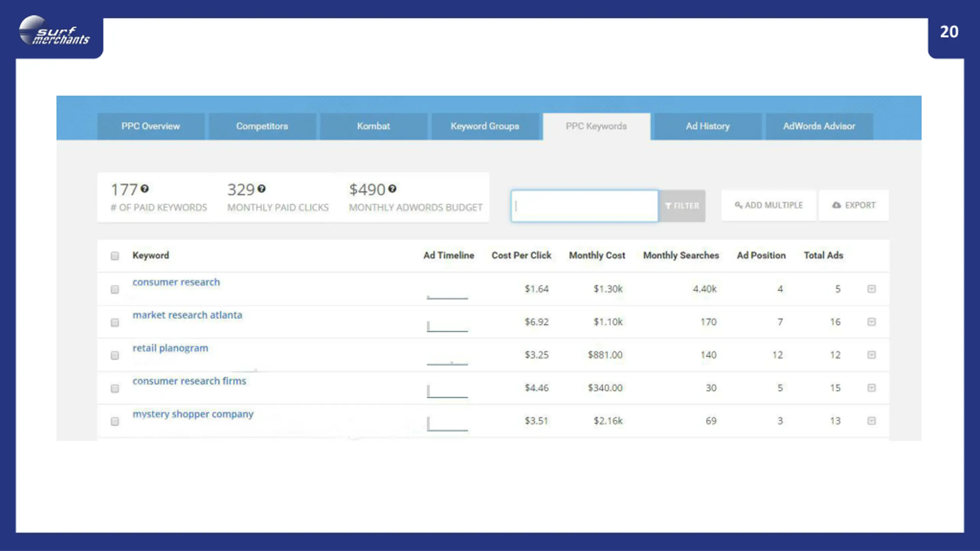Click the Surf Merchants logo
Image resolution: width=980 pixels, height=551 pixels.
click(54, 31)
